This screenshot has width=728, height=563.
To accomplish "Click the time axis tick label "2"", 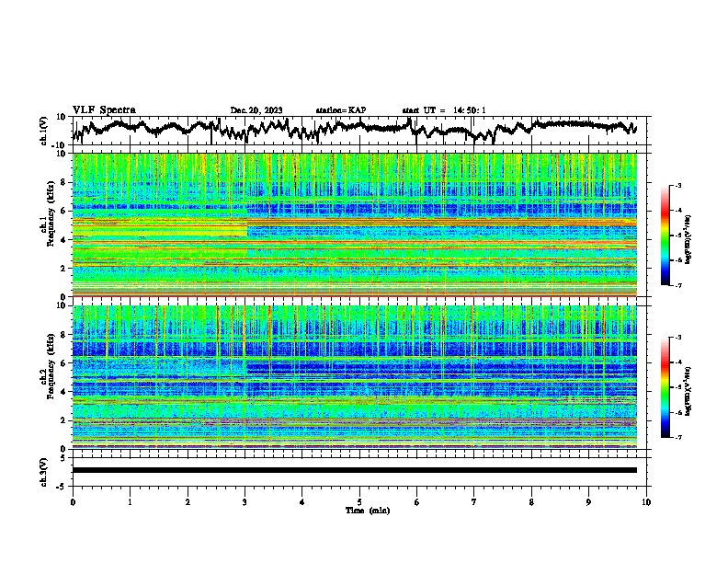I will pyautogui.click(x=188, y=502).
